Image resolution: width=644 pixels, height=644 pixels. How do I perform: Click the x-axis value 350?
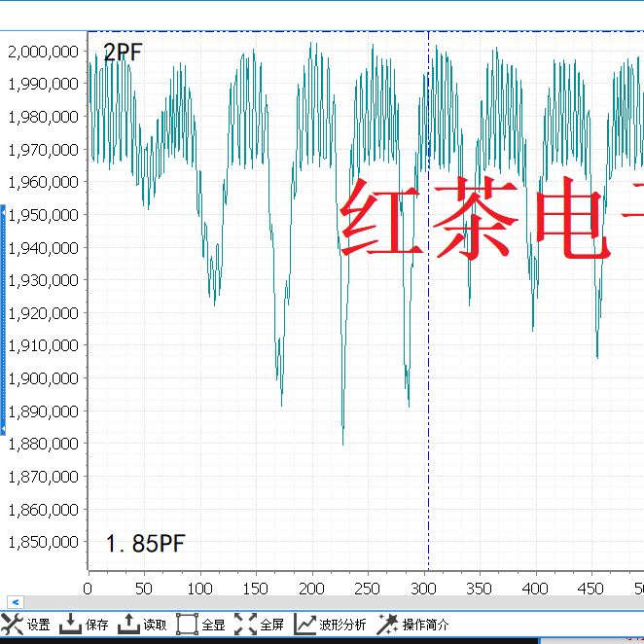(480, 589)
